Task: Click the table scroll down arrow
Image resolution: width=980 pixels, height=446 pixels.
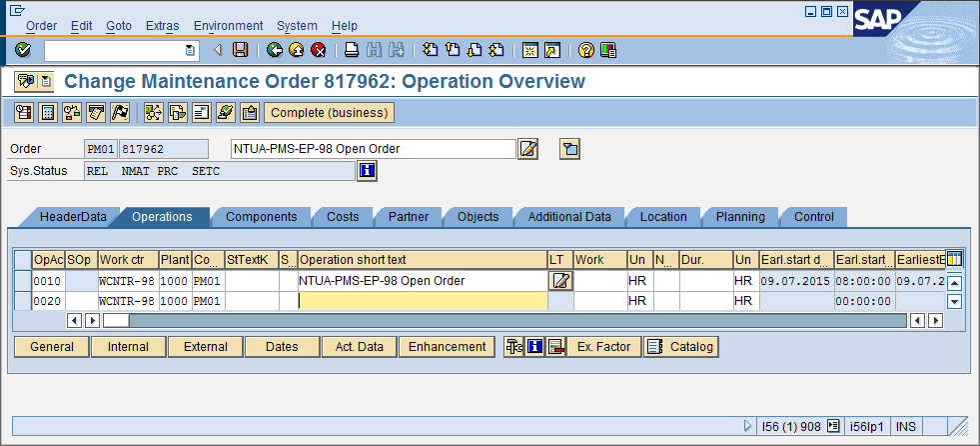Action: 954,302
